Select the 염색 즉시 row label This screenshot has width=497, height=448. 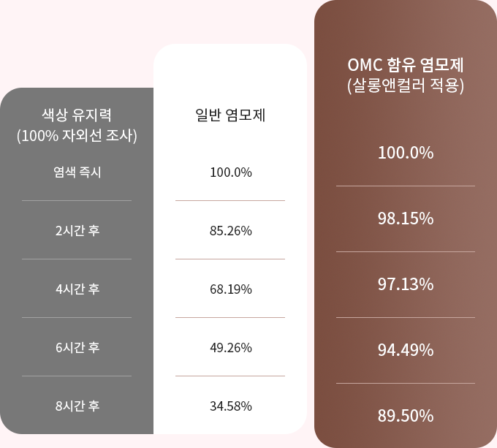(x=77, y=172)
